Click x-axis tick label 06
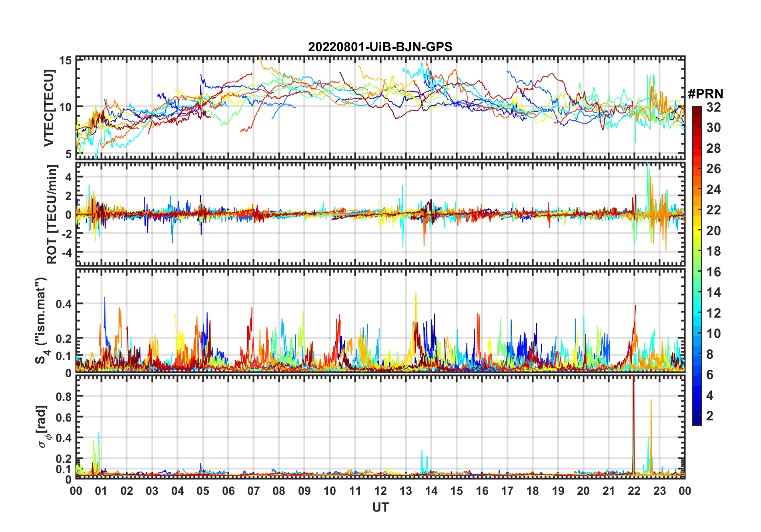The width and height of the screenshot is (761, 532). [228, 491]
